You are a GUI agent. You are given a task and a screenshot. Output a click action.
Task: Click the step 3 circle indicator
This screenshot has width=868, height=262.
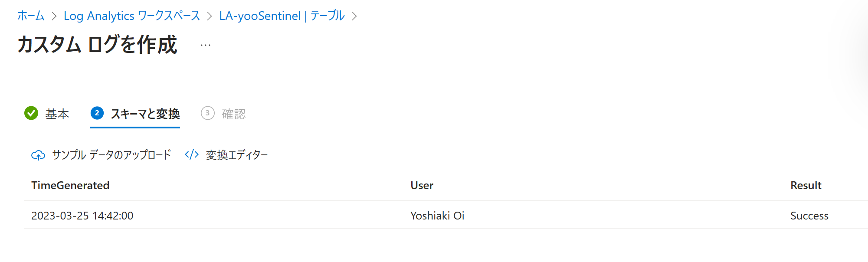coord(208,113)
